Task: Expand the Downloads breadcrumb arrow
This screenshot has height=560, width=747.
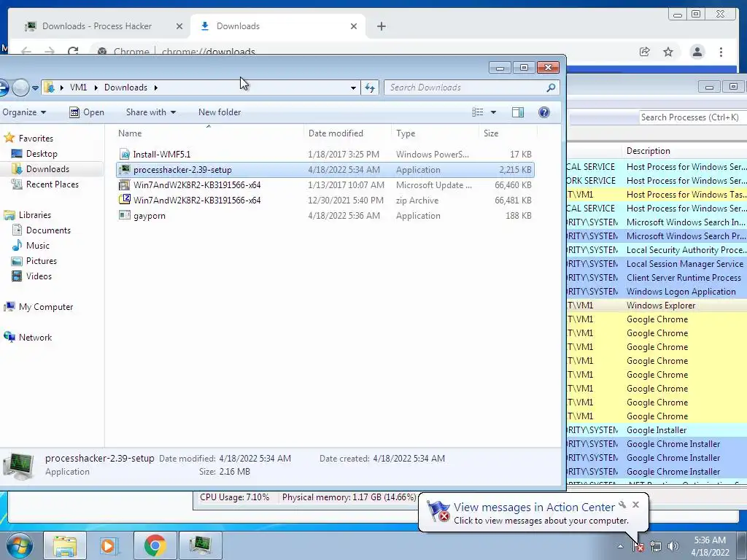Action: coord(156,87)
